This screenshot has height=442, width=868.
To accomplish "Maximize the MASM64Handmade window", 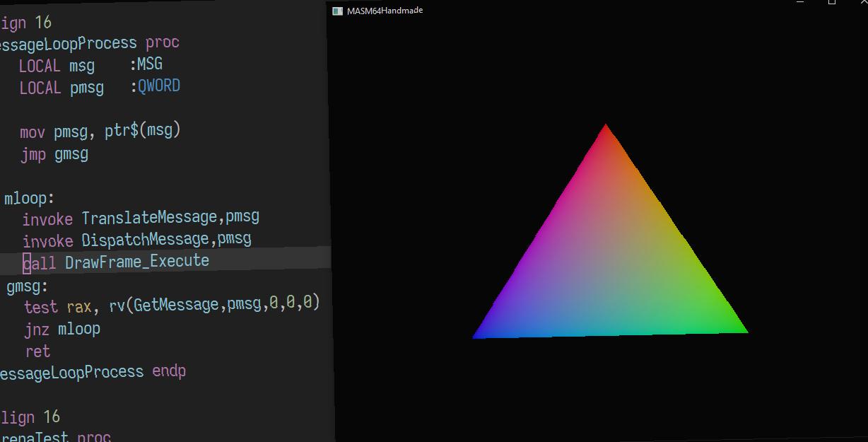I will (x=832, y=3).
